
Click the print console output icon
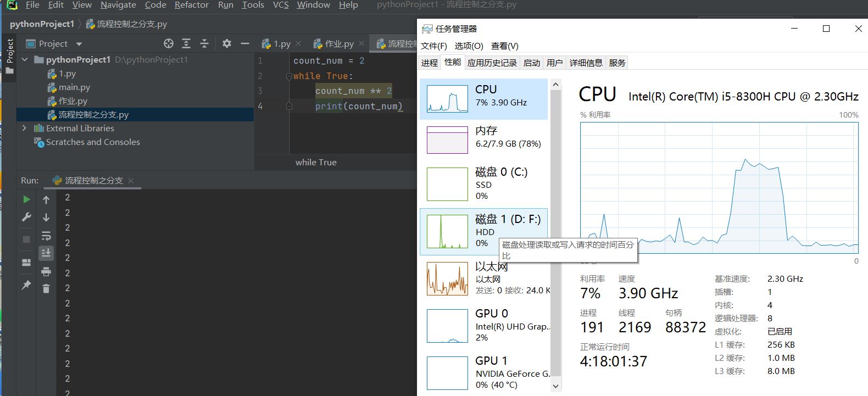point(46,271)
